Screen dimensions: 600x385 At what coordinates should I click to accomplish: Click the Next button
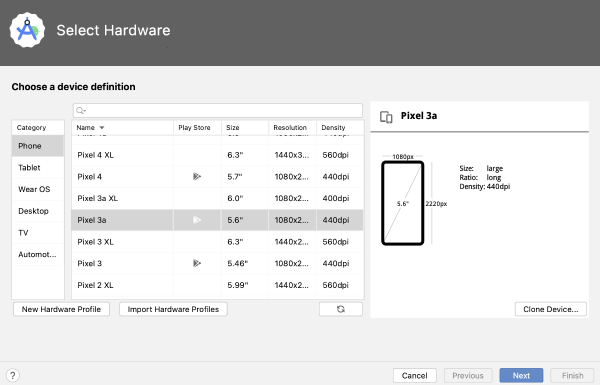click(521, 375)
